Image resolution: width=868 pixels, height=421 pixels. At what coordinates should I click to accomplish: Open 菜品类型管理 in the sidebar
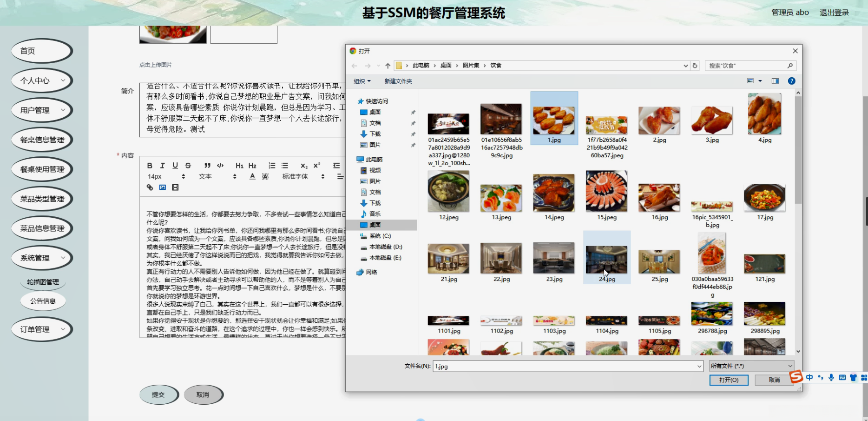42,199
